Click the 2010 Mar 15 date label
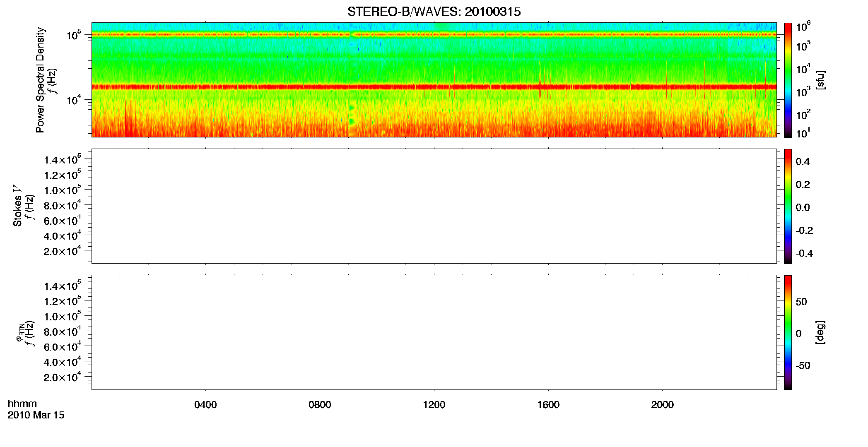 pos(36,415)
